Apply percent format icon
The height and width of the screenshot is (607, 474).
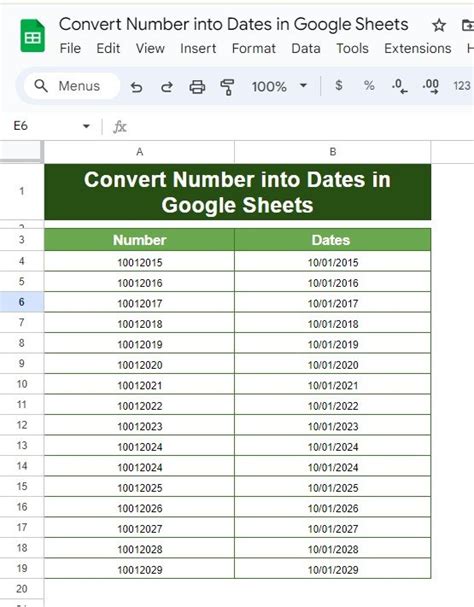click(x=369, y=86)
